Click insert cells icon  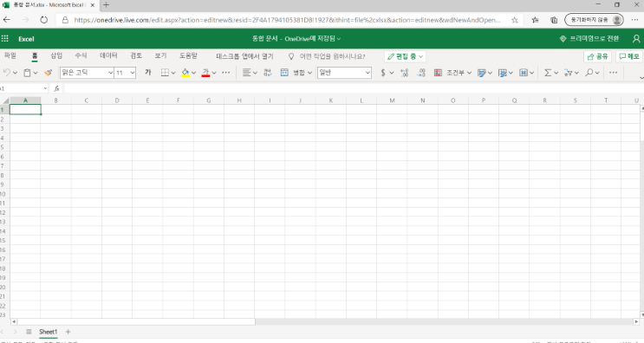pyautogui.click(x=524, y=73)
